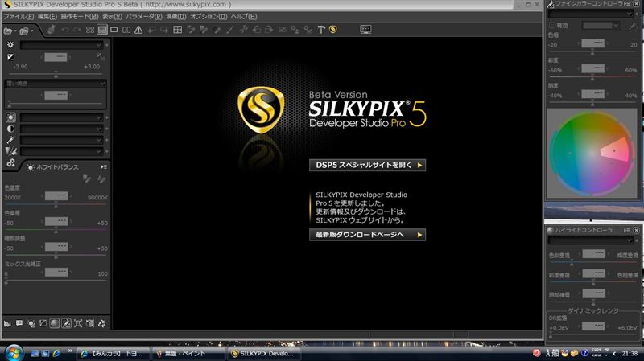Close the Fine Color Controller panel

click(x=636, y=4)
